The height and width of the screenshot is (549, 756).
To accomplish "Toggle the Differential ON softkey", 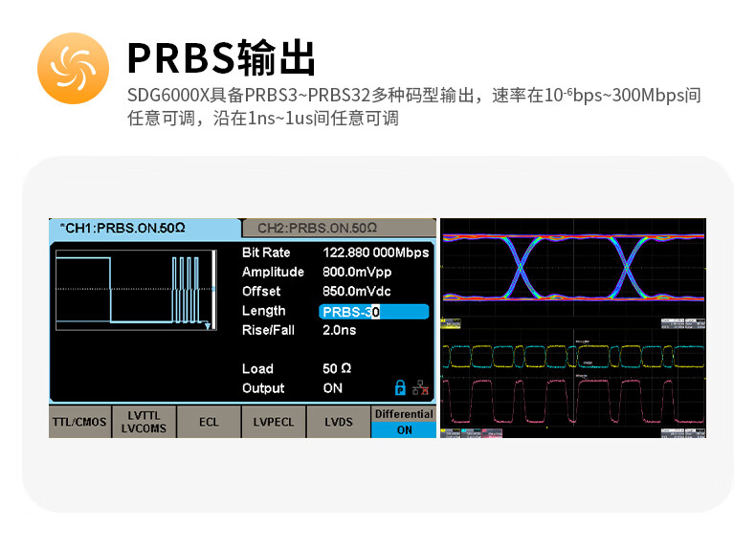I will coord(403,422).
